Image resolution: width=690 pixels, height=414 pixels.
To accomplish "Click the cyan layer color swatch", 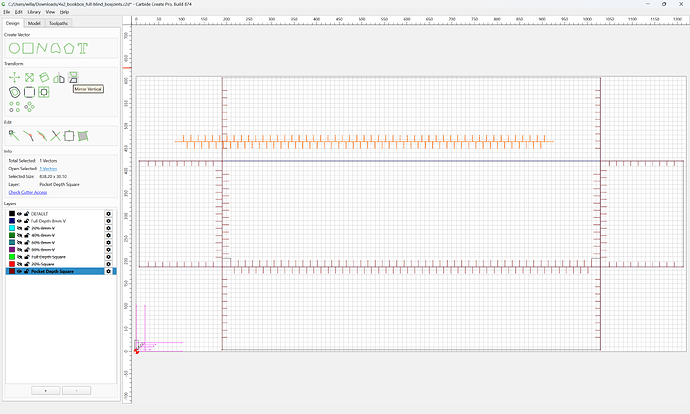I will [x=12, y=228].
